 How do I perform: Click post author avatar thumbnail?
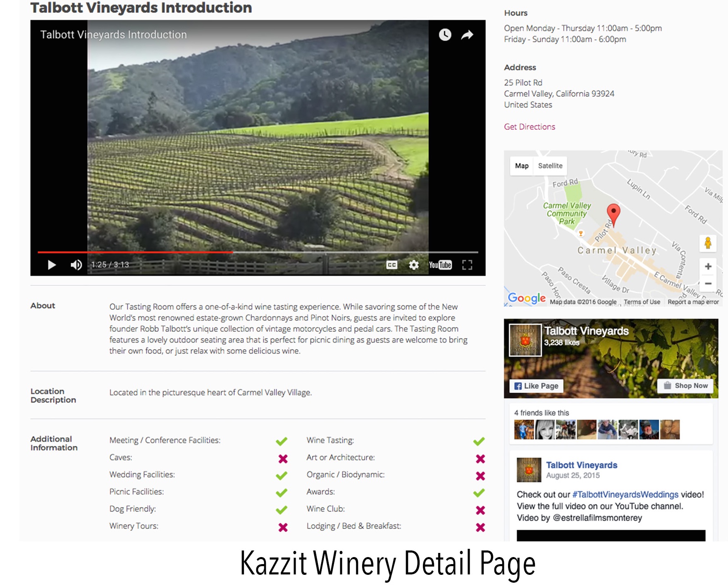click(x=529, y=469)
